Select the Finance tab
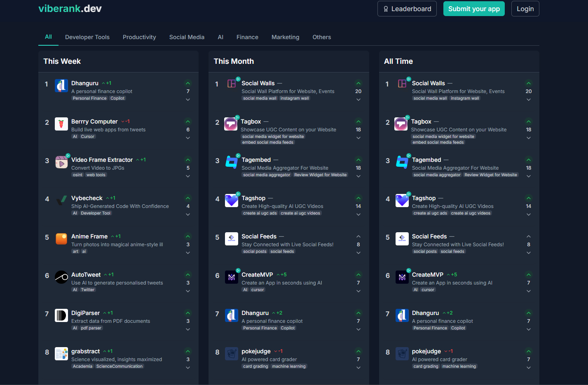 pyautogui.click(x=247, y=37)
